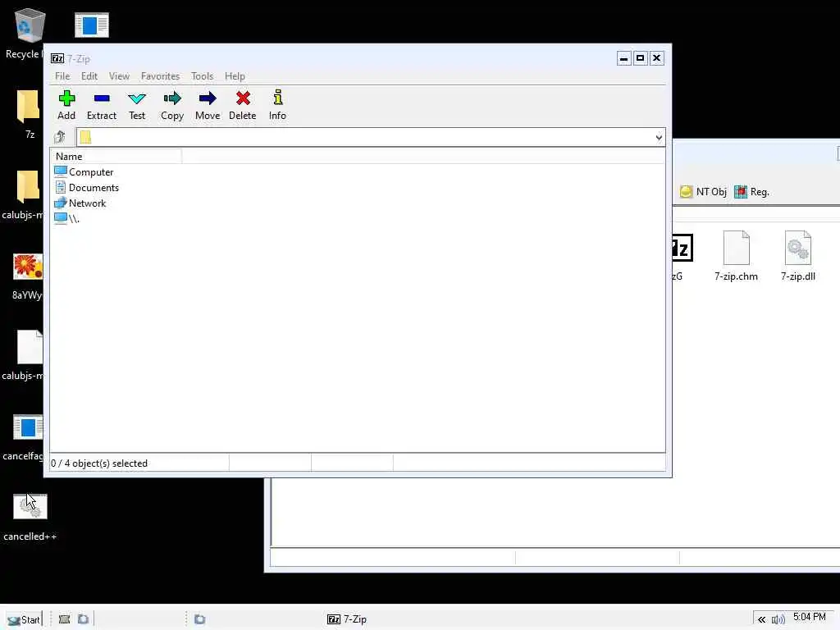Maximize the 7-Zip window

click(640, 58)
